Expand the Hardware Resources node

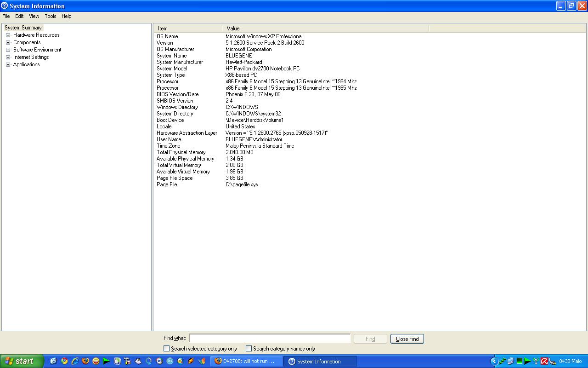pos(8,35)
